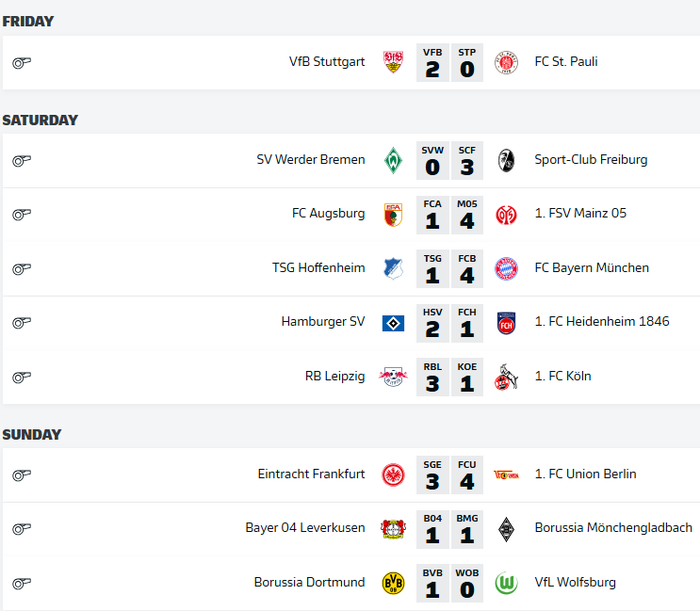This screenshot has width=700, height=611.
Task: Click the 1. FC Heidenheim 1846 crest
Action: click(507, 323)
